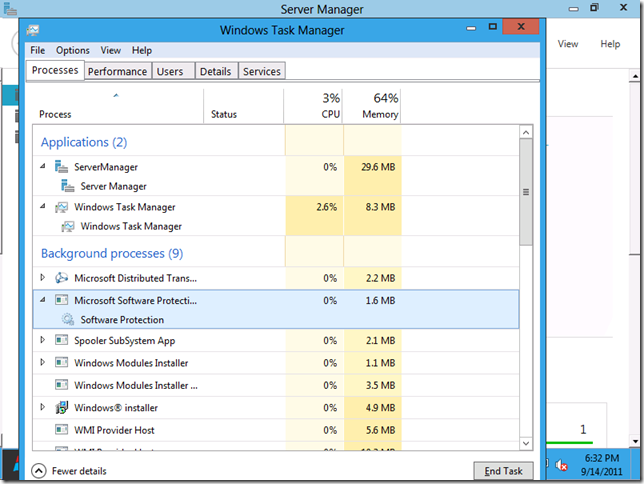Click the Server Manager child window icon
This screenshot has width=644, height=484.
click(x=68, y=186)
